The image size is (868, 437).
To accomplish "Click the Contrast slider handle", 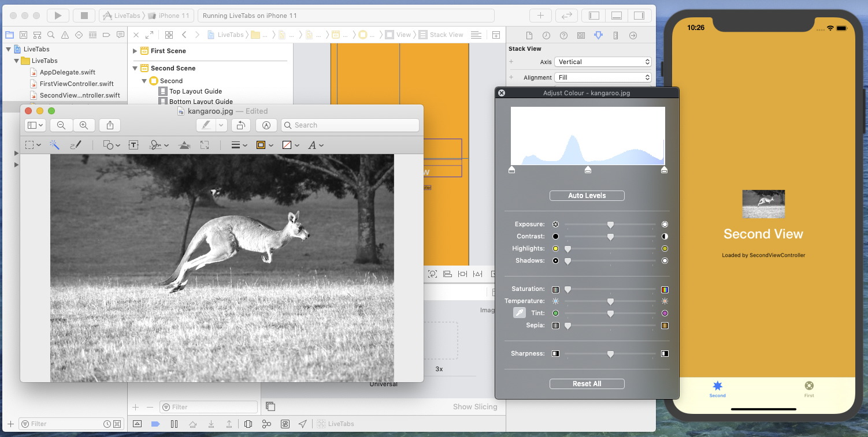I will click(x=610, y=237).
